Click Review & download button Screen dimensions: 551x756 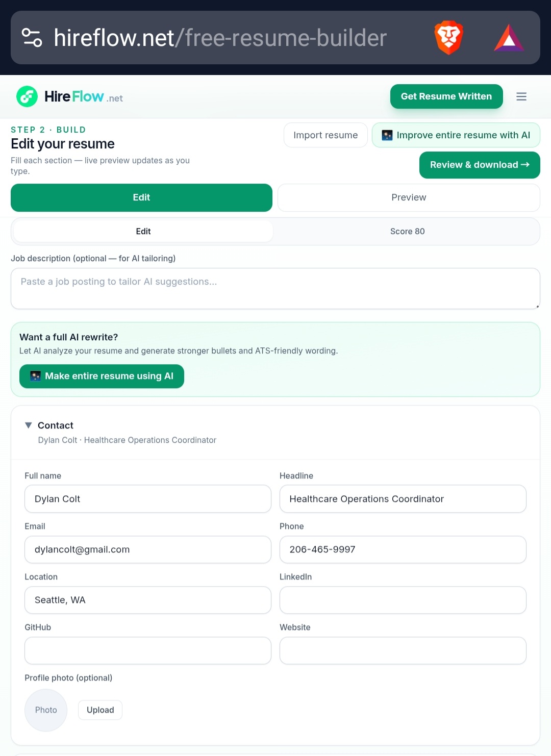click(480, 165)
